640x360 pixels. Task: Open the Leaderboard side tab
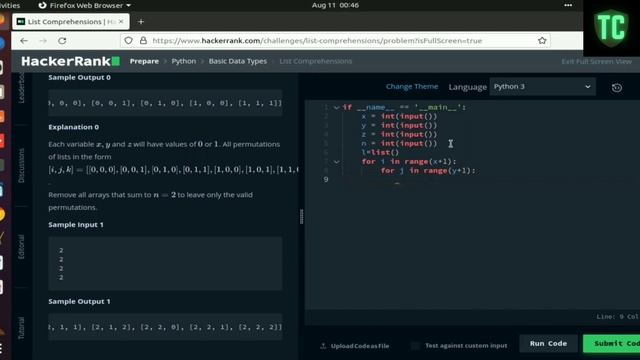pyautogui.click(x=21, y=88)
